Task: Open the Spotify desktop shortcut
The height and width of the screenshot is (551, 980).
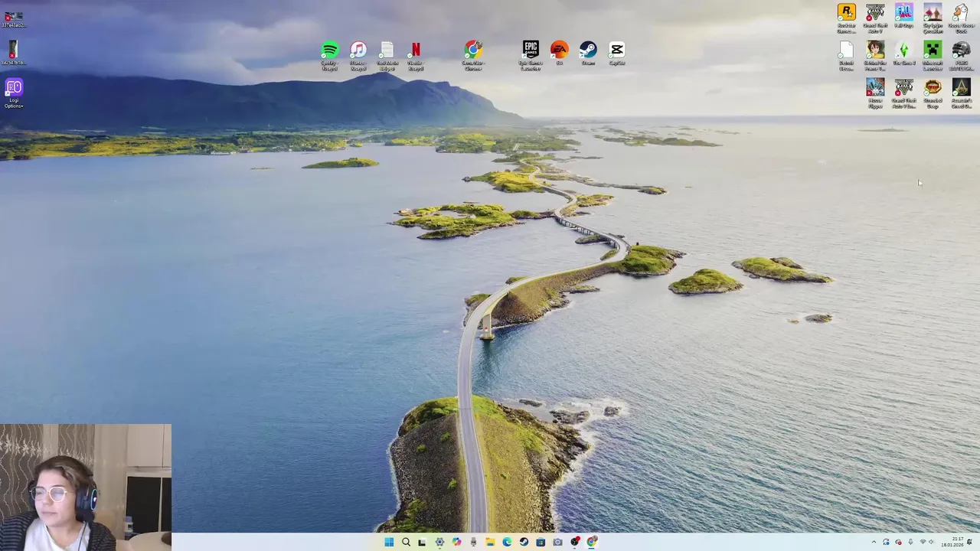Action: click(x=329, y=56)
